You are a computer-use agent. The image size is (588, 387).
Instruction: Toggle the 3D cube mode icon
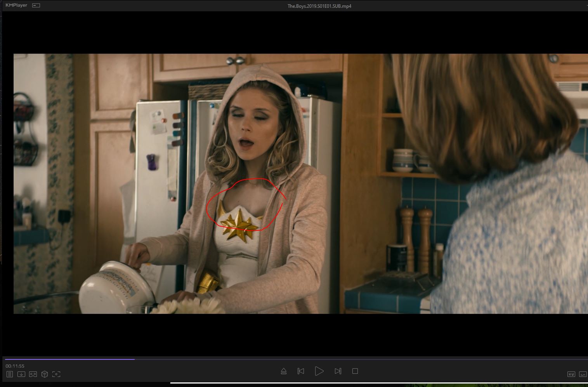pyautogui.click(x=45, y=374)
